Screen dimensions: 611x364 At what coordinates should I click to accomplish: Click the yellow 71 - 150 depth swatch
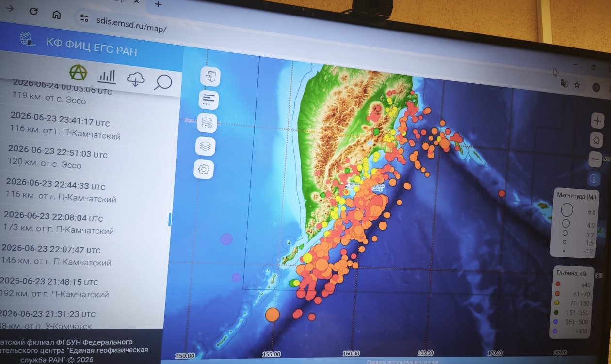tap(557, 303)
